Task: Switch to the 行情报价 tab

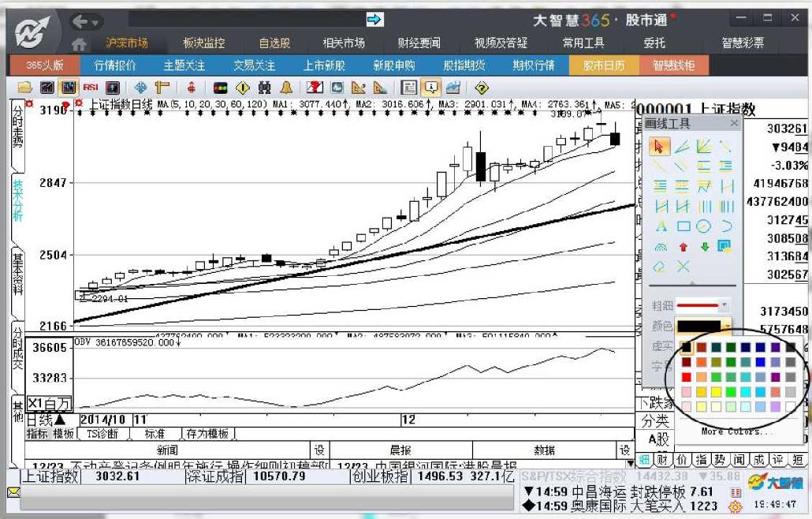Action: 115,65
